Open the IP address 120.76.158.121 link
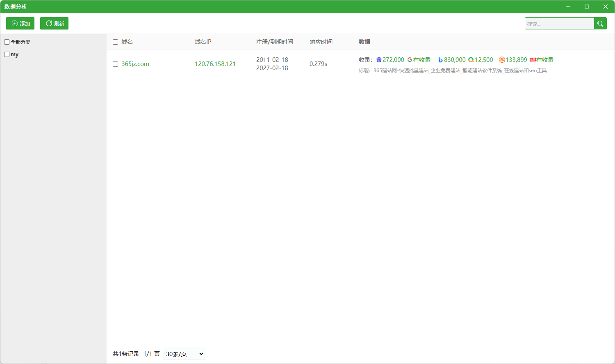The image size is (615, 364). [x=215, y=64]
